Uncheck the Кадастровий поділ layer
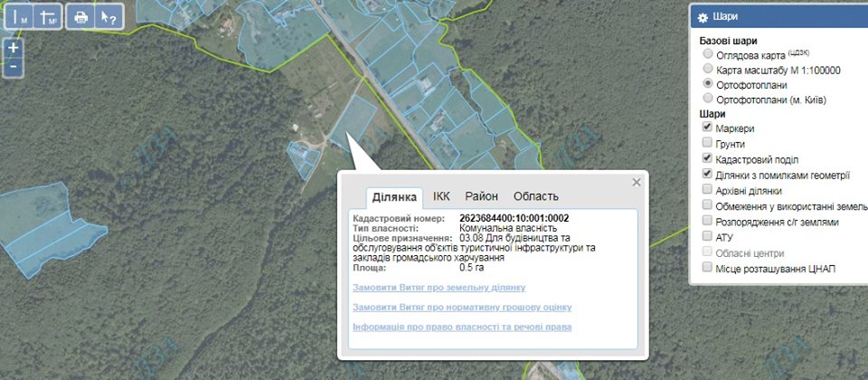Image resolution: width=868 pixels, height=380 pixels. click(x=707, y=158)
